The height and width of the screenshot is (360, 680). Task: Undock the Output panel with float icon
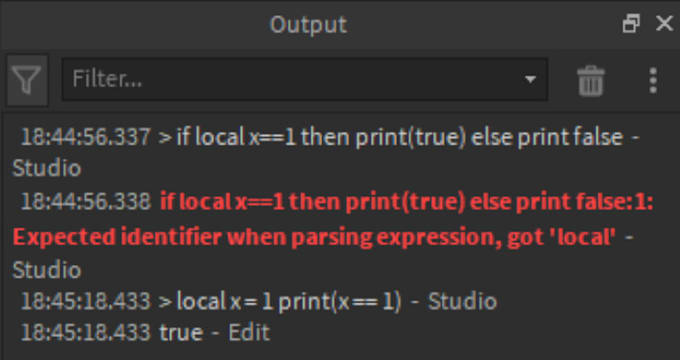(631, 23)
